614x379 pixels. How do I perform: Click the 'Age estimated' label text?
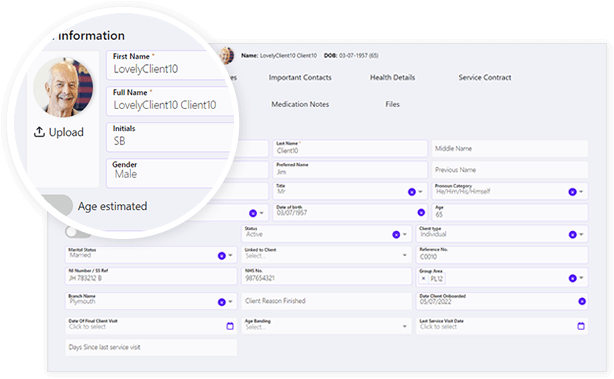point(112,206)
